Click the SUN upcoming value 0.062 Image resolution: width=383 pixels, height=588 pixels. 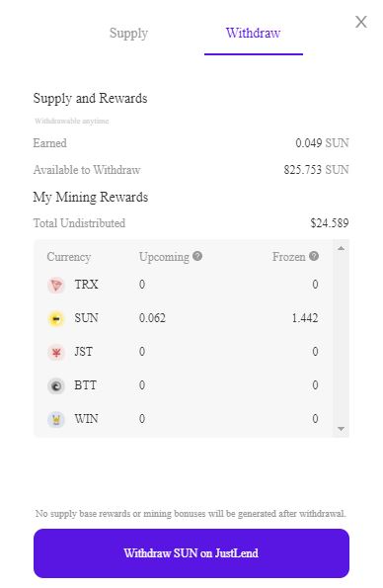click(x=152, y=318)
